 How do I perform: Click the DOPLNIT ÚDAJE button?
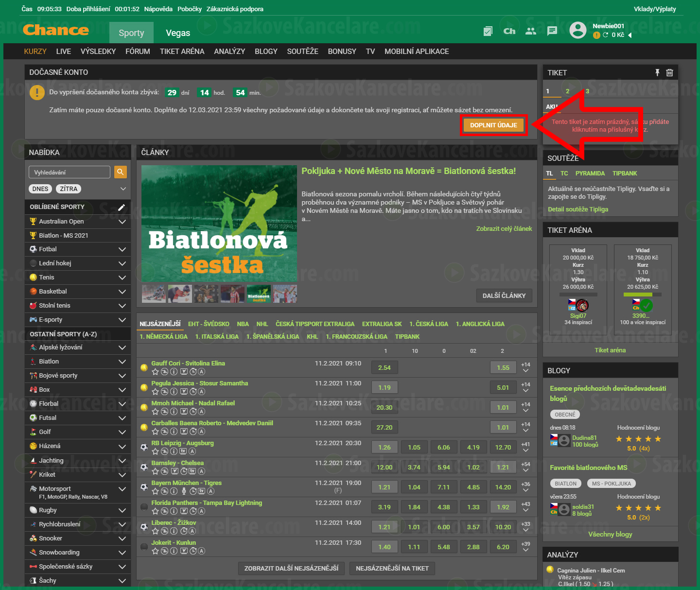click(493, 125)
